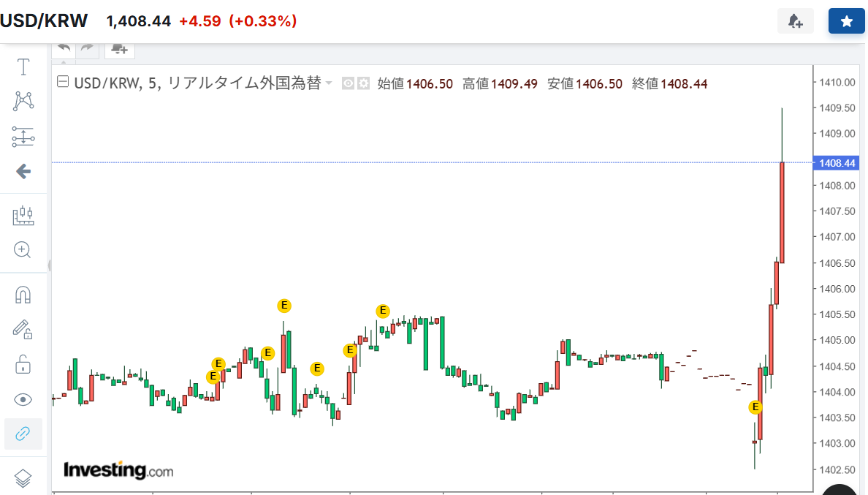Screen dimensions: 868x495
Task: Create a price alert with bell button
Action: [x=796, y=21]
